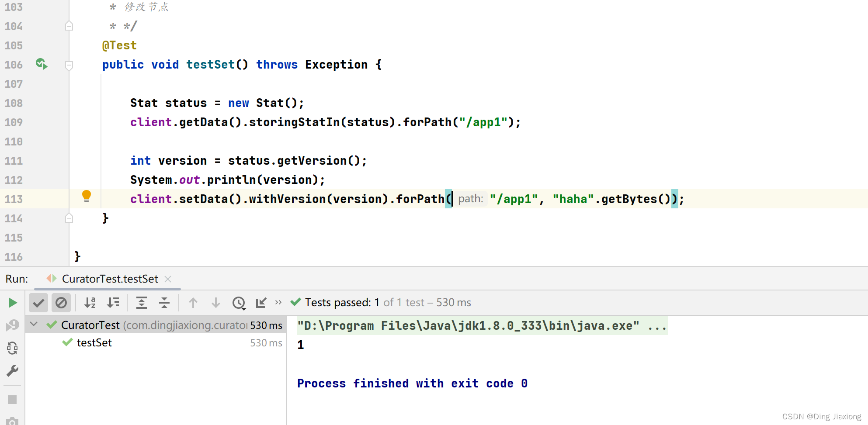
Task: Rerun failed tests icon in sidebar
Action: tap(13, 325)
